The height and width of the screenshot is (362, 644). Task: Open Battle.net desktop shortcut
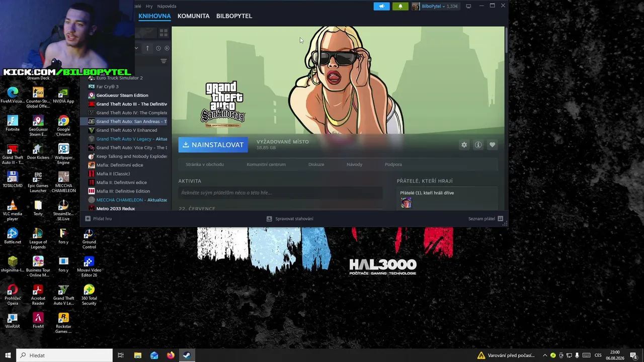point(13,236)
